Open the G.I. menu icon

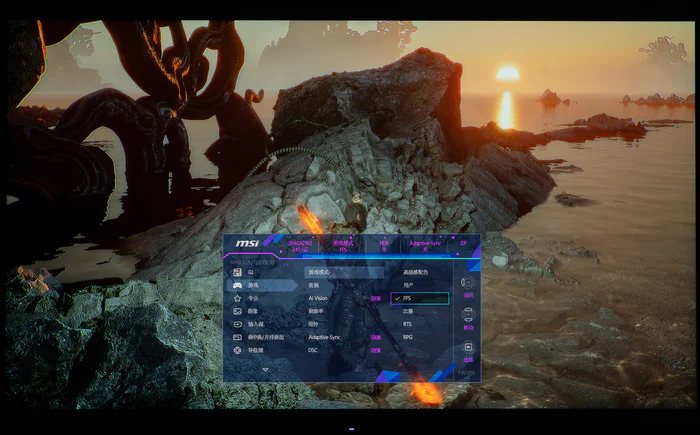tap(238, 272)
